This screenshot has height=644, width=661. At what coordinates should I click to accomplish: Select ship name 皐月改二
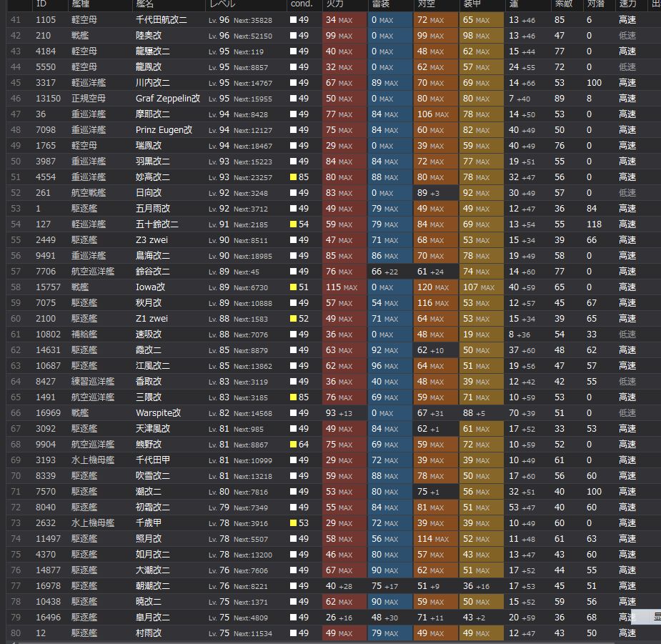tap(153, 618)
